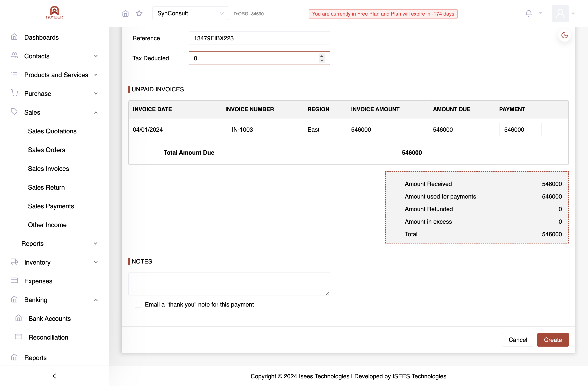Open the home icon in the top bar

point(125,13)
